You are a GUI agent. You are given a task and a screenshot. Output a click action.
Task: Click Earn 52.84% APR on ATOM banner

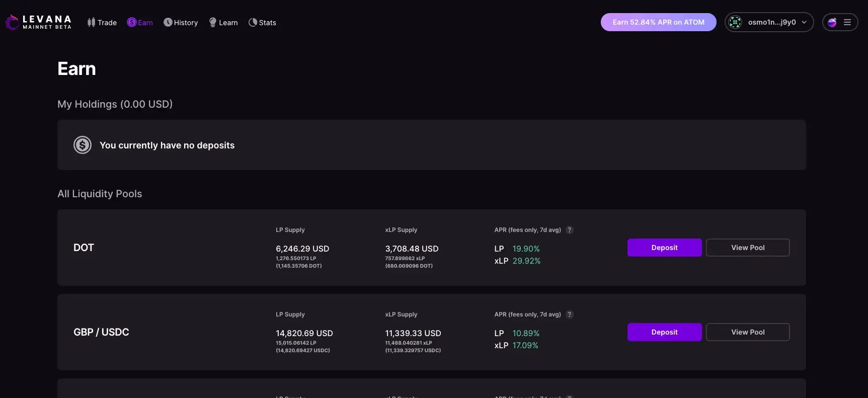pos(658,22)
